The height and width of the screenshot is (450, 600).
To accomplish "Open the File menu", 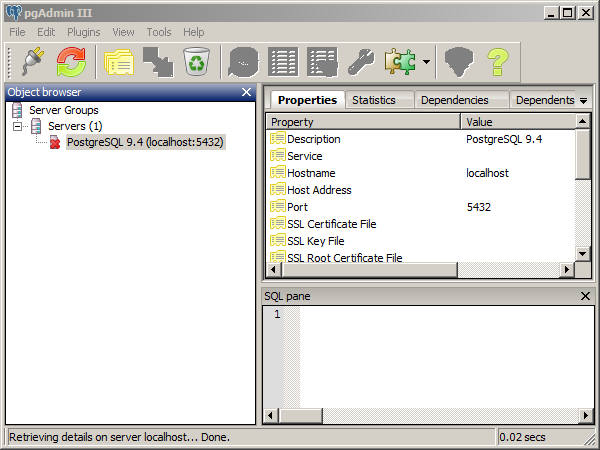I will pos(17,32).
